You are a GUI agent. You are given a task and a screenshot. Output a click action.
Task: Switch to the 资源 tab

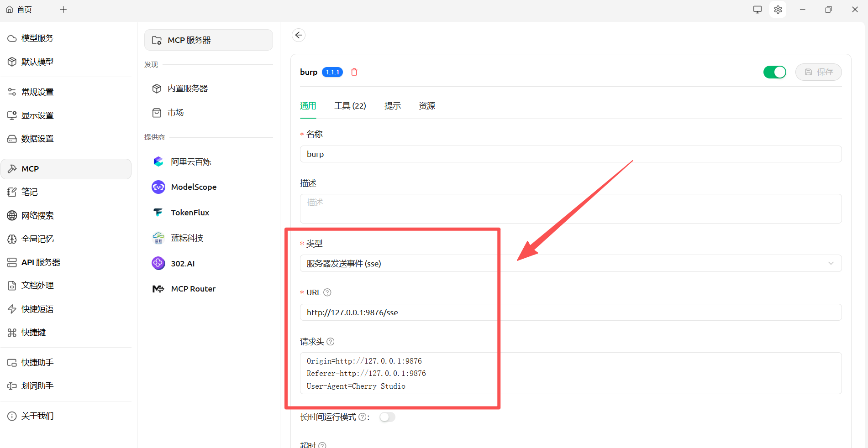coord(426,106)
